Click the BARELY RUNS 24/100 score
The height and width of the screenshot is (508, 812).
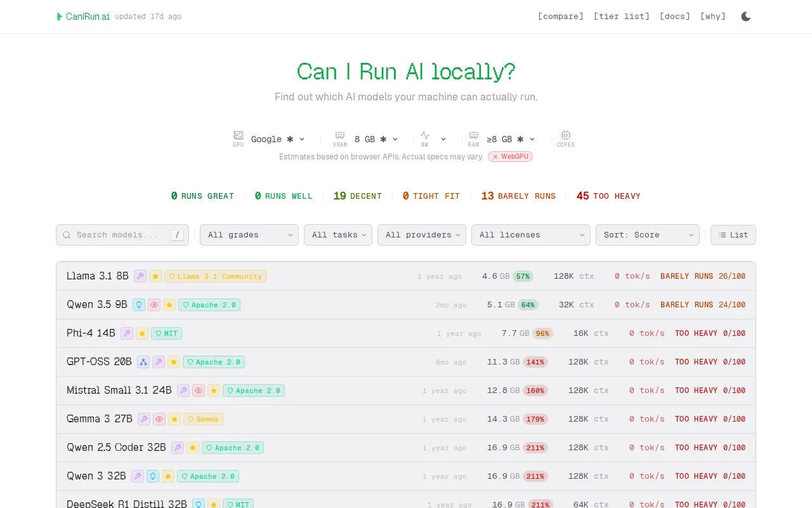tap(703, 305)
